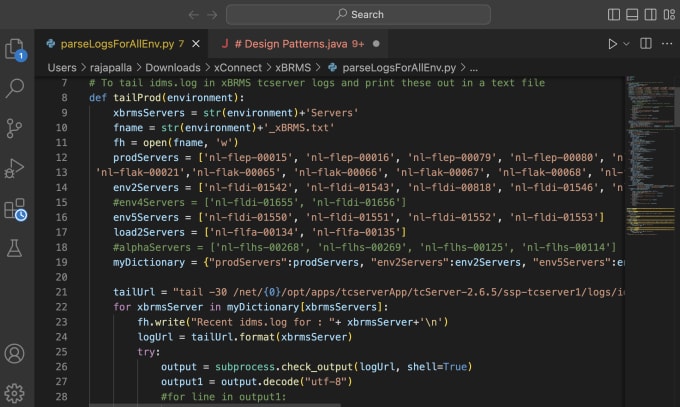Click env2Servers on line 14
The width and height of the screenshot is (680, 407).
coord(146,187)
